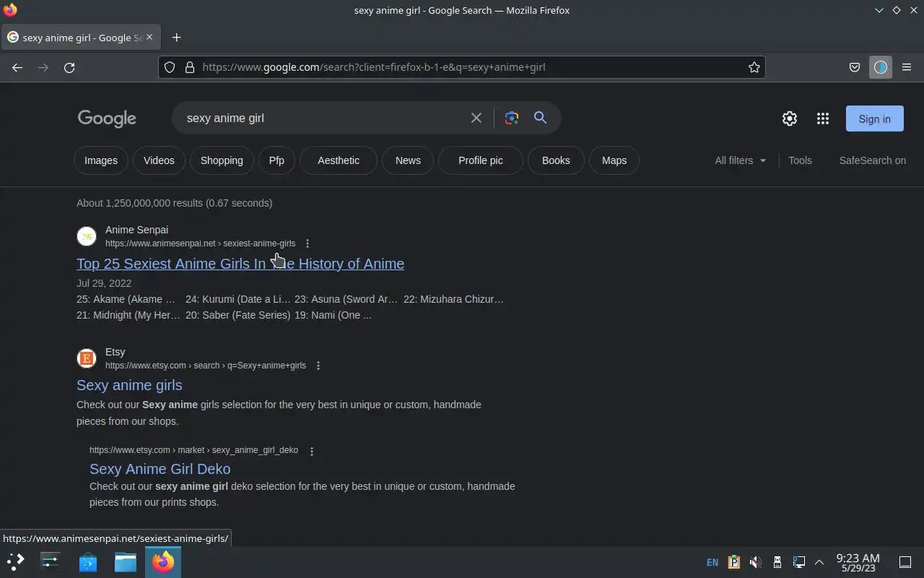Jump to 20: Saber (Fate Series) sublink

(237, 315)
